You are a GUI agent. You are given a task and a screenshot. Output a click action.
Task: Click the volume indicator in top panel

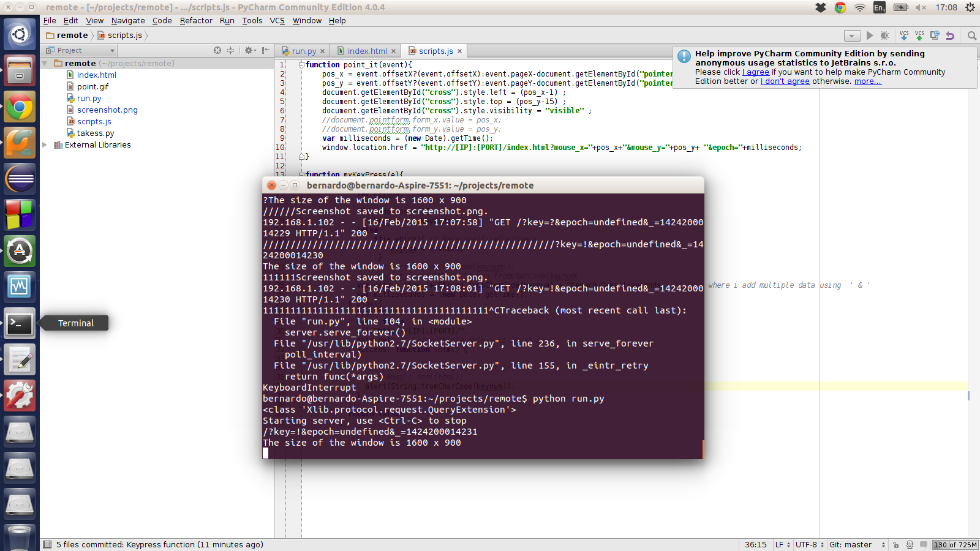coord(921,7)
